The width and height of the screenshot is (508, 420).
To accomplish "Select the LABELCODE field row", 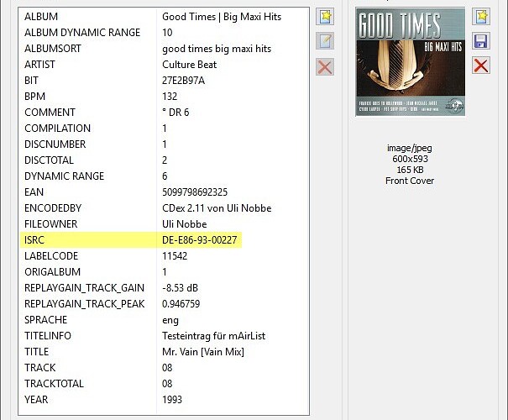I will coord(164,256).
